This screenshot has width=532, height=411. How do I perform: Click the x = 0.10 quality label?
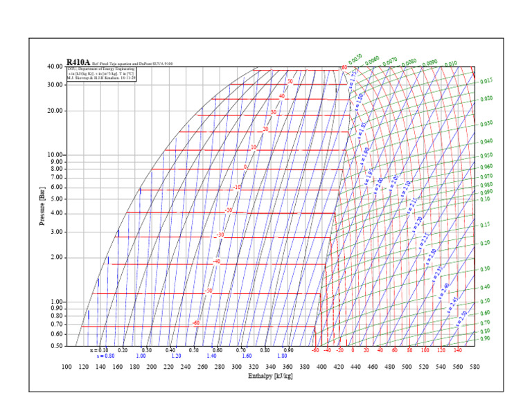99,350
